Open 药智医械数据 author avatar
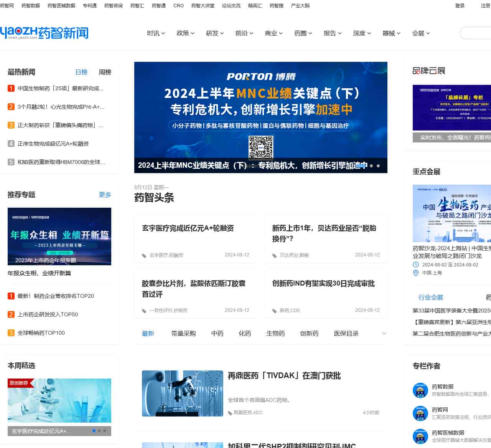 click(420, 436)
